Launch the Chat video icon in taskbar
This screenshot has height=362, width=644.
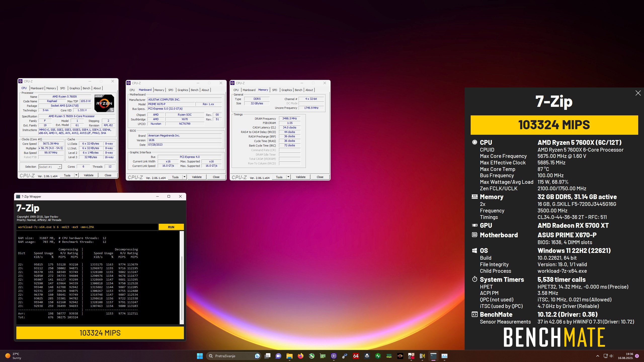pyautogui.click(x=278, y=356)
